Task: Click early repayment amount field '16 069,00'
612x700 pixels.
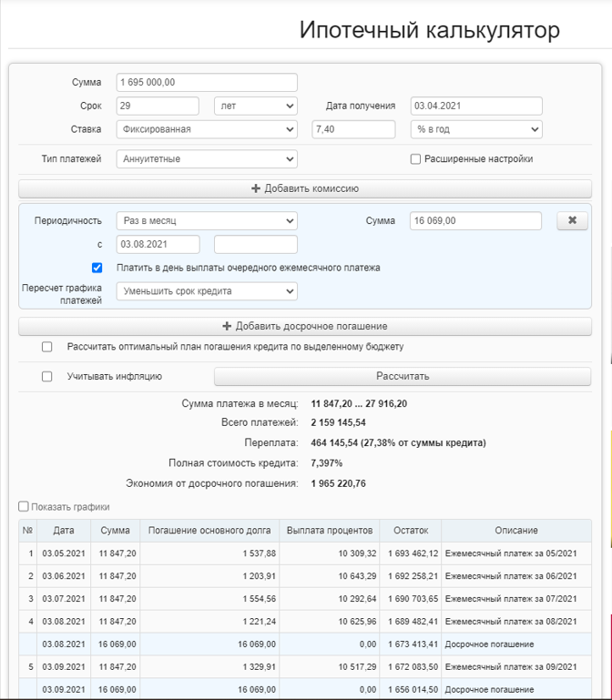Action: click(x=475, y=221)
